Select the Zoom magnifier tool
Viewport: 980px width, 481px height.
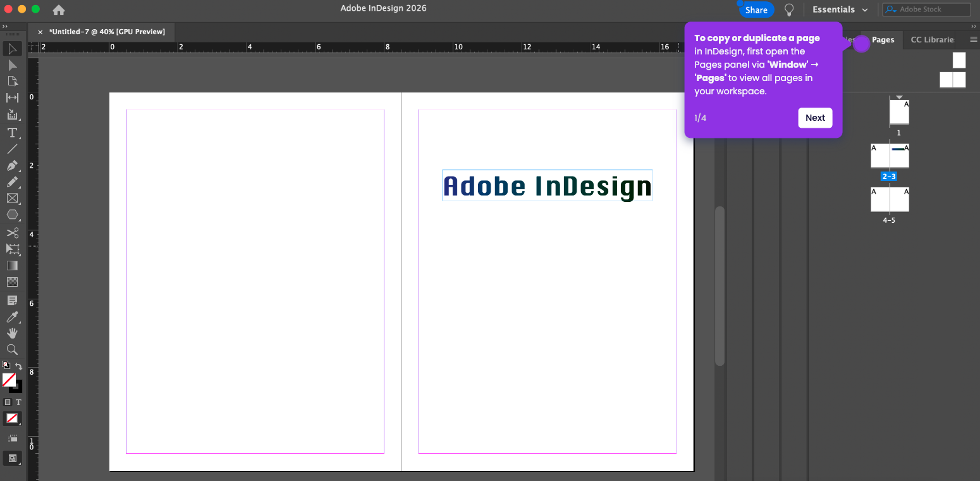click(x=13, y=349)
